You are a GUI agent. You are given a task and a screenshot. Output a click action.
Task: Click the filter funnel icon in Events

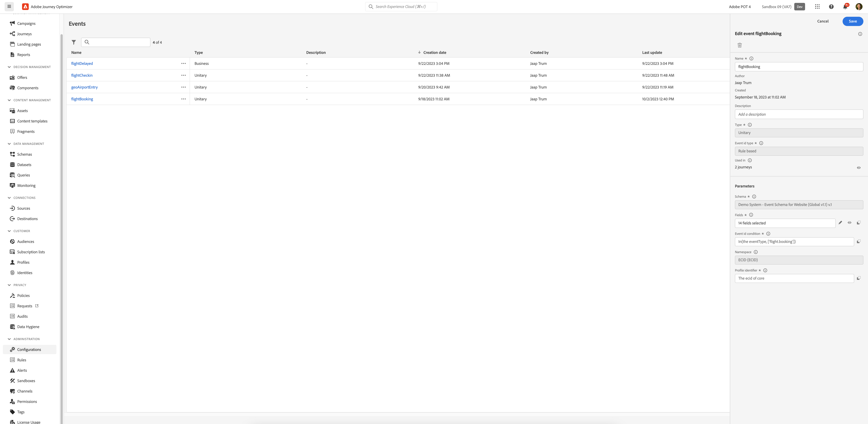coord(73,42)
